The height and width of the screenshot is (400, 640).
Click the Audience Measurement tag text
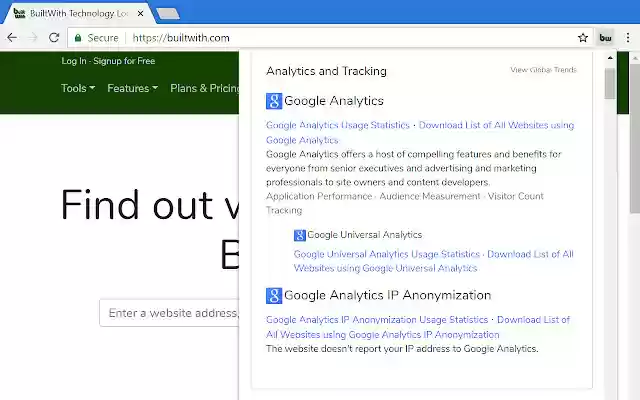430,196
